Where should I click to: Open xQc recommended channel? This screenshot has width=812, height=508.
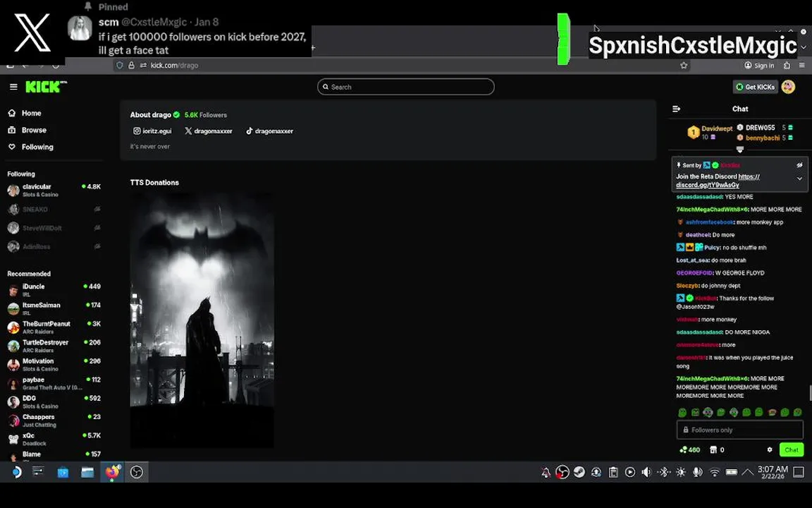[54, 439]
